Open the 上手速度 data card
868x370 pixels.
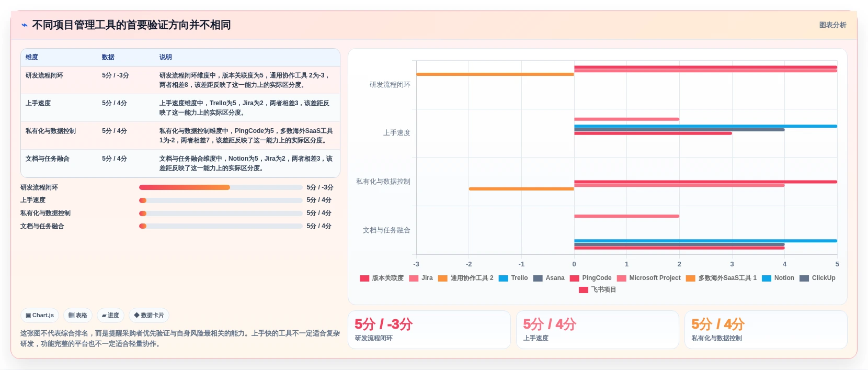click(x=598, y=330)
